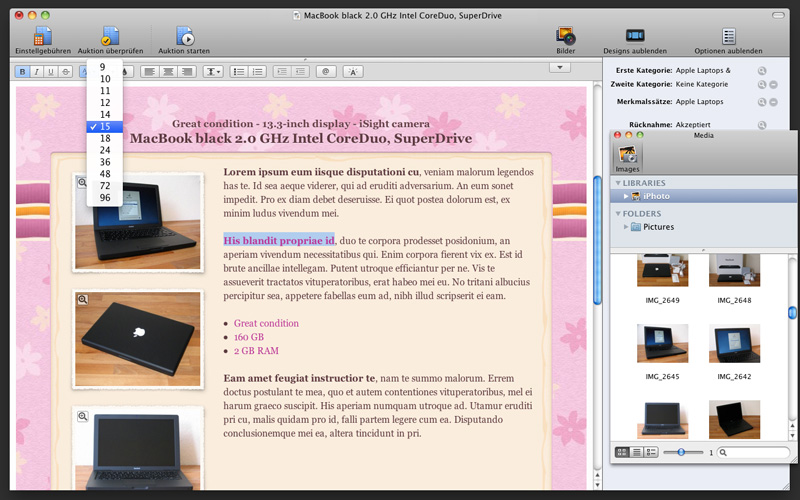Open Einstellgebühren calculator in toolbar
Image resolution: width=800 pixels, height=500 pixels.
(43, 40)
